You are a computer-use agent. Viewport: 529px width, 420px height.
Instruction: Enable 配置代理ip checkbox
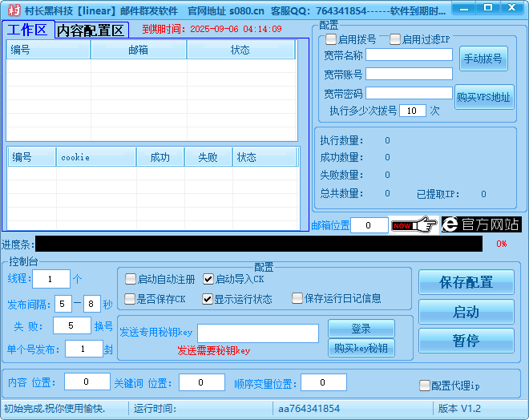(x=425, y=386)
